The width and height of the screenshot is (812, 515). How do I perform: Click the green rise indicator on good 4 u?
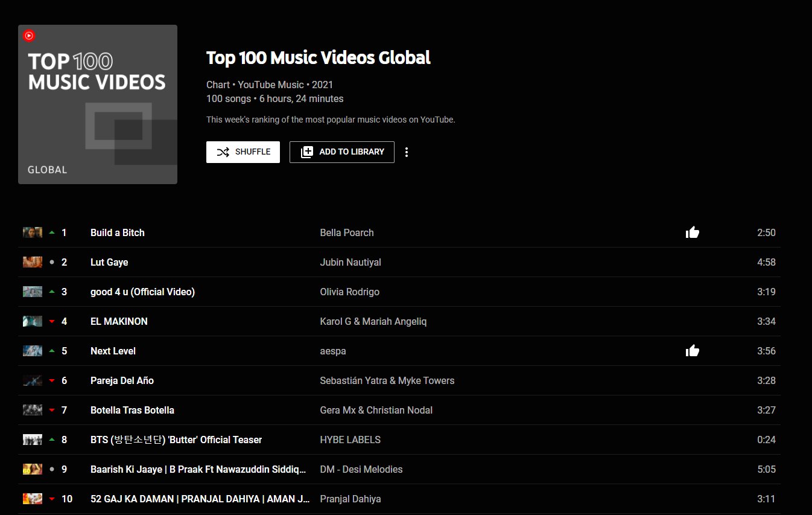coord(52,291)
